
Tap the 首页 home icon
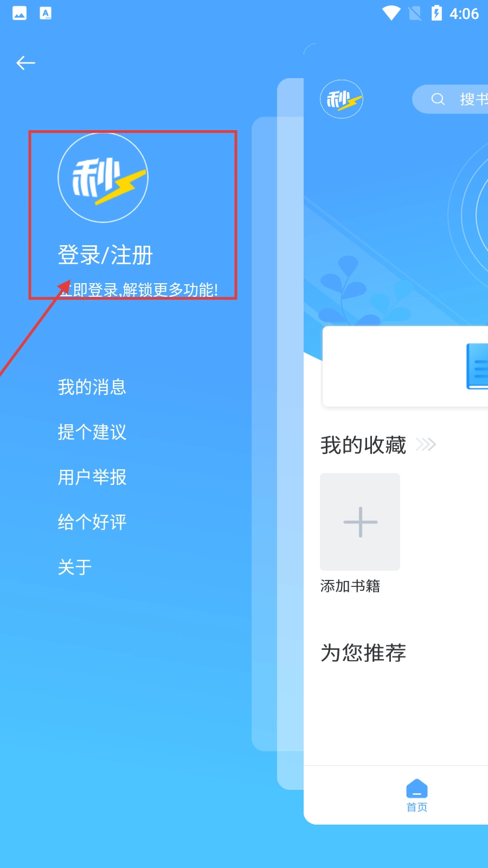(x=417, y=789)
